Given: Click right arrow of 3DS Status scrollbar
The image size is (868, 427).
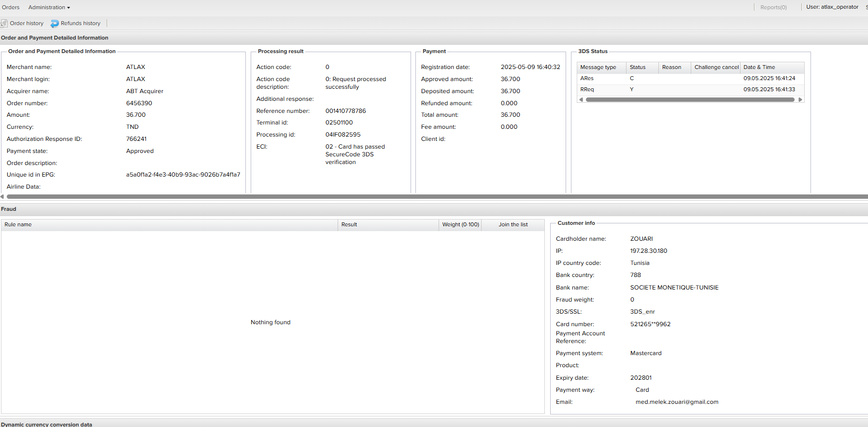Looking at the screenshot, I should click(800, 100).
